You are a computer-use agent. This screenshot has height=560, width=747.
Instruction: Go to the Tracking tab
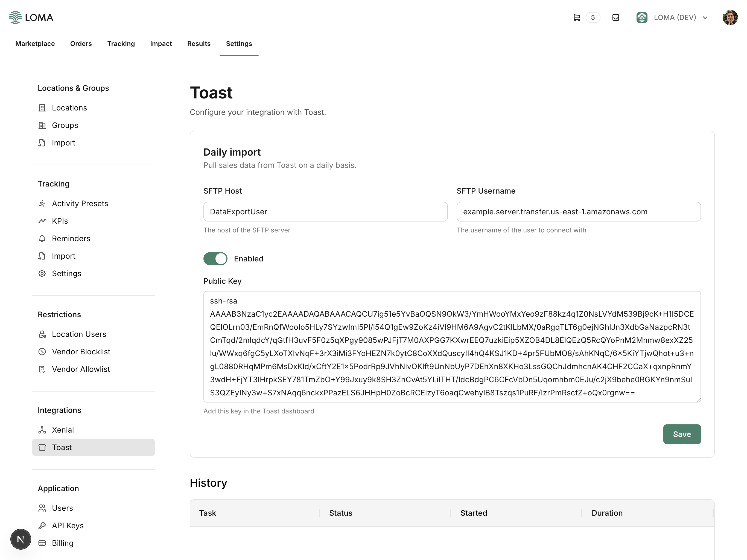(121, 43)
